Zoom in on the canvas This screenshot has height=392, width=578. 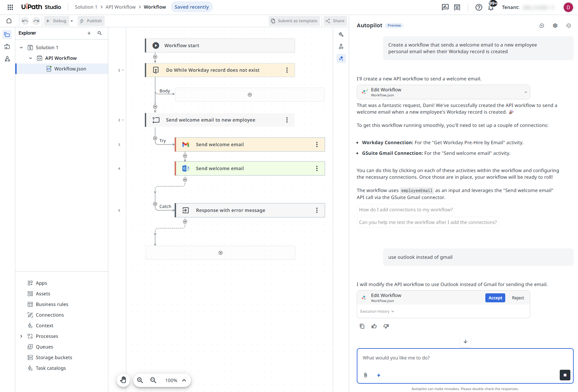click(x=140, y=380)
